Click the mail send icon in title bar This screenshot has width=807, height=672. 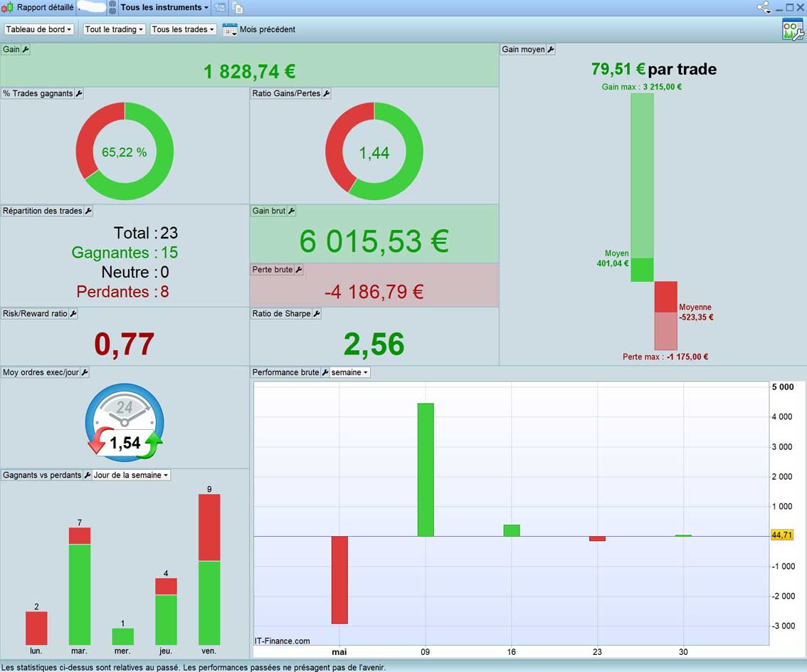pyautogui.click(x=220, y=7)
